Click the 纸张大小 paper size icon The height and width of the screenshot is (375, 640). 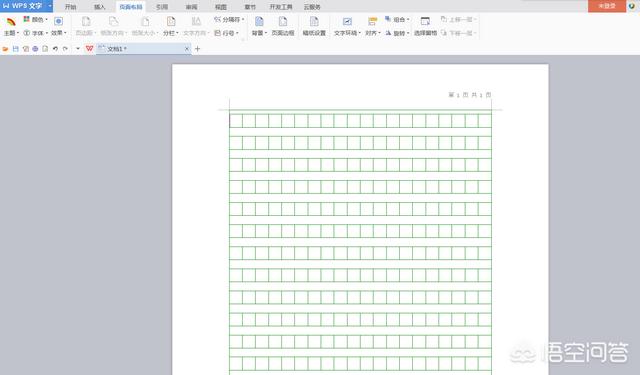click(x=145, y=22)
